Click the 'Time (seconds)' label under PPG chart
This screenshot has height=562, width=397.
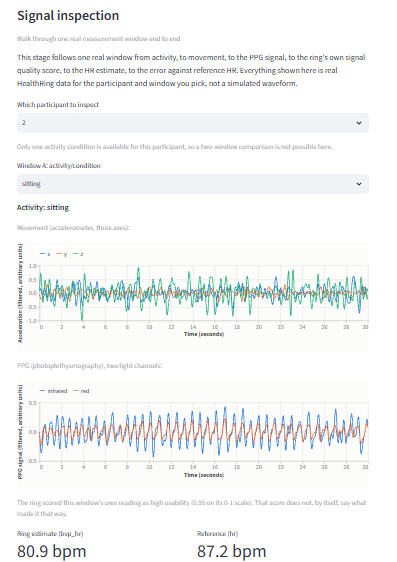tap(204, 475)
